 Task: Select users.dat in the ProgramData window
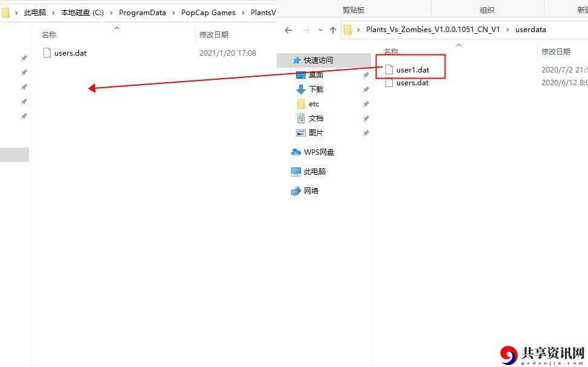71,53
